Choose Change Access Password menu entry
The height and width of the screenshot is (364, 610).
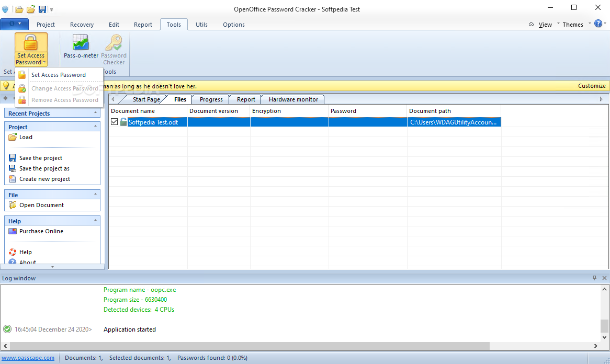tap(59, 88)
